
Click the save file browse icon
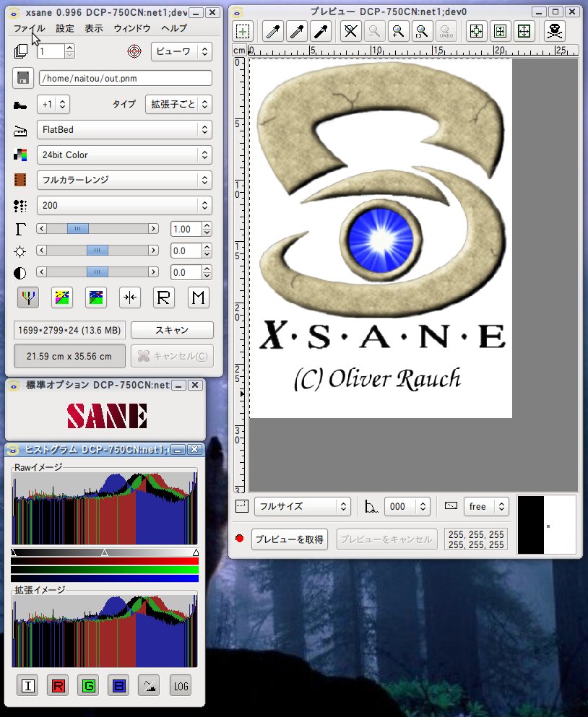(x=23, y=78)
